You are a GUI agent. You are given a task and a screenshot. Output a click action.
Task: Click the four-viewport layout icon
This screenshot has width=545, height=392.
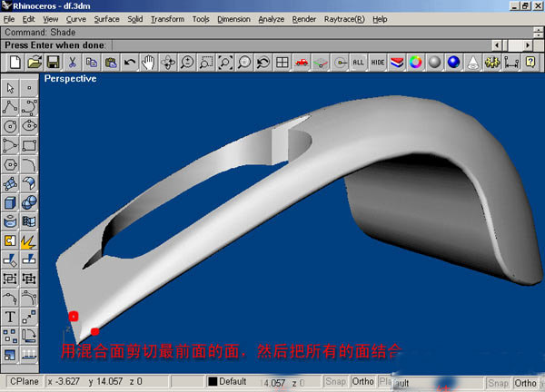(282, 62)
